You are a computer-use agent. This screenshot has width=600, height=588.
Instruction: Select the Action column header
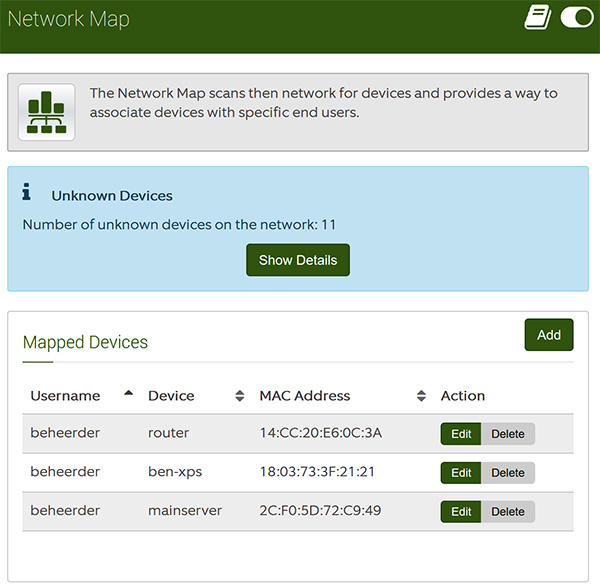(x=463, y=396)
